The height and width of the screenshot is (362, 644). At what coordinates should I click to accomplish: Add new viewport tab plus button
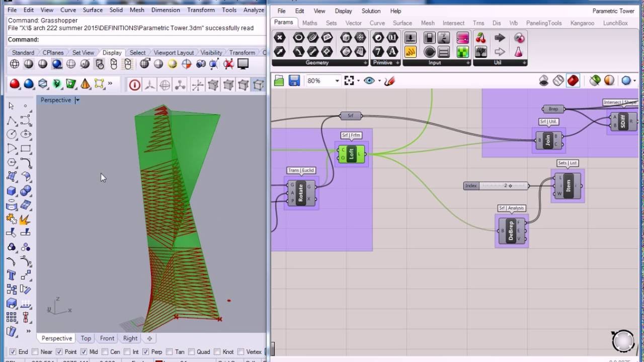tap(149, 338)
